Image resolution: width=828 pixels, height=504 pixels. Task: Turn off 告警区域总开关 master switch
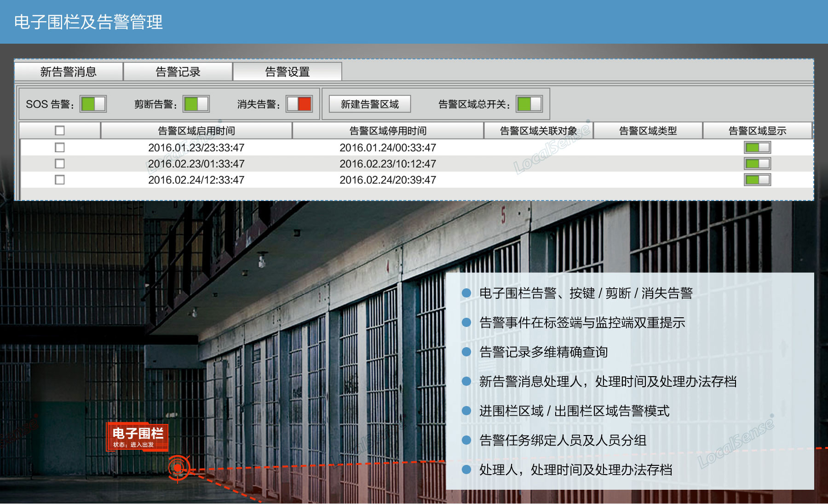pos(529,104)
